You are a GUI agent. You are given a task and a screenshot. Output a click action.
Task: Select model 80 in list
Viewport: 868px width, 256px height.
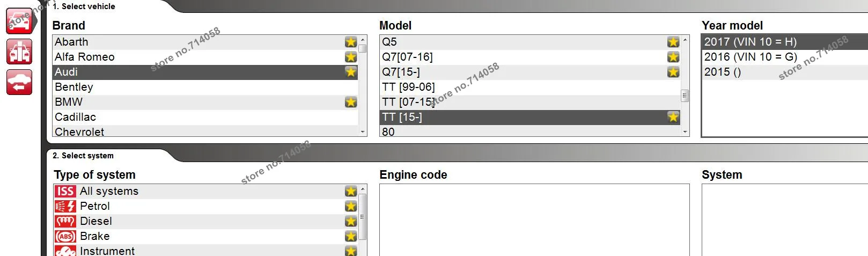point(530,131)
